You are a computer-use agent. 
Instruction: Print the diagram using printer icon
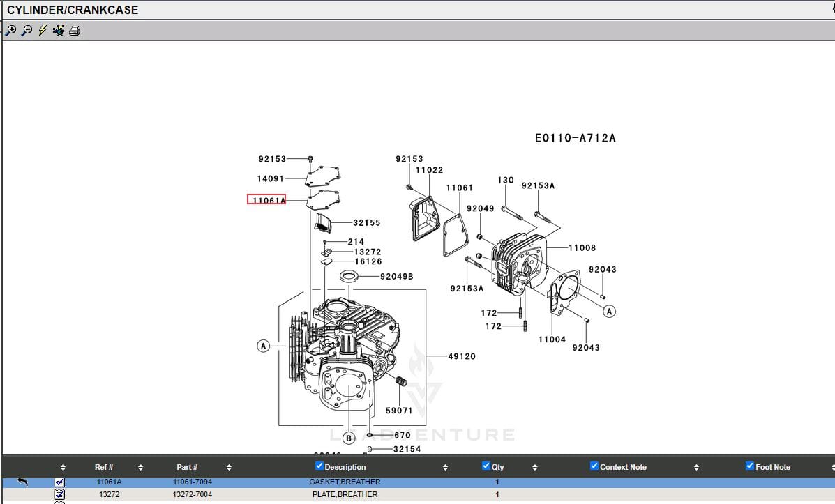coord(75,30)
